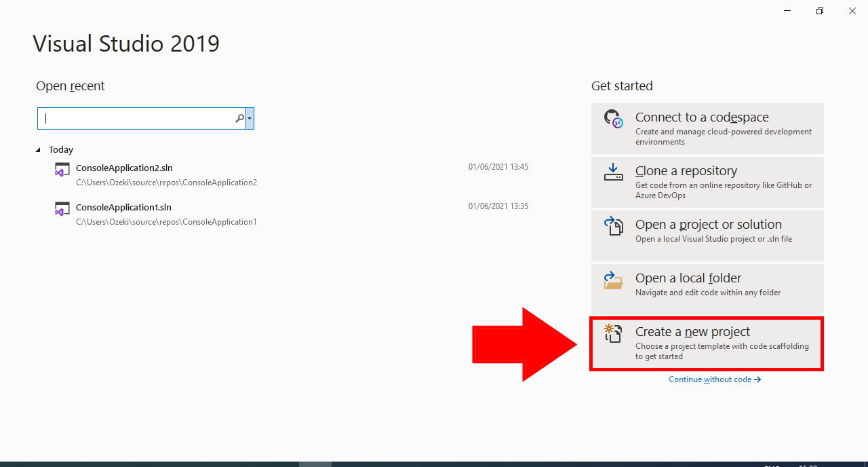Screen dimensions: 868x467
Task: Collapse the Today group of recent projects
Action: point(38,150)
